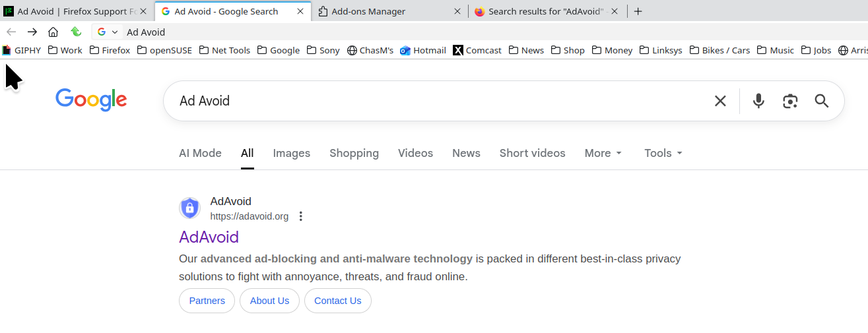Clear the Google search box text
The width and height of the screenshot is (868, 333).
[x=720, y=101]
